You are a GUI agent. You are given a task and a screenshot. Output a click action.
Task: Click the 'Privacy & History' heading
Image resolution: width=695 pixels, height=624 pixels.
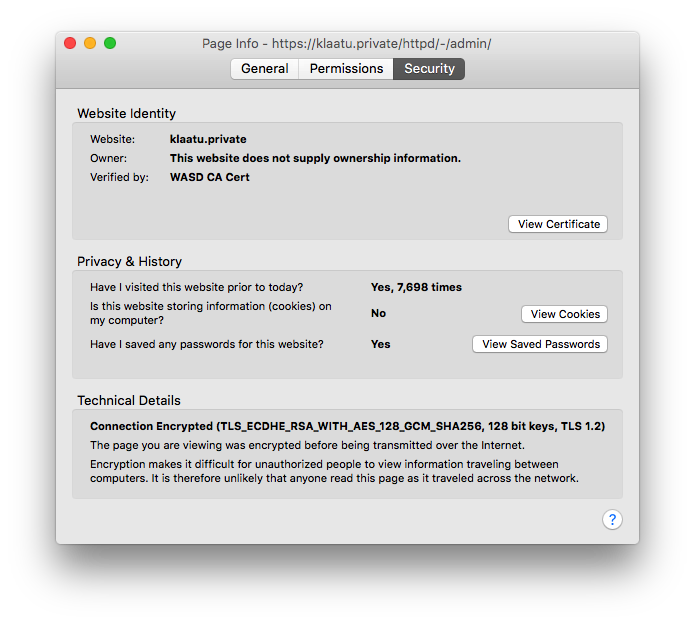click(x=129, y=261)
